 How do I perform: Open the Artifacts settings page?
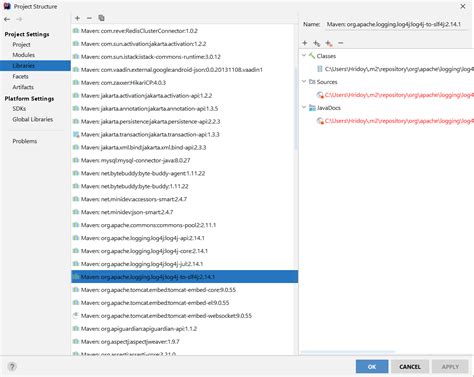pyautogui.click(x=23, y=87)
